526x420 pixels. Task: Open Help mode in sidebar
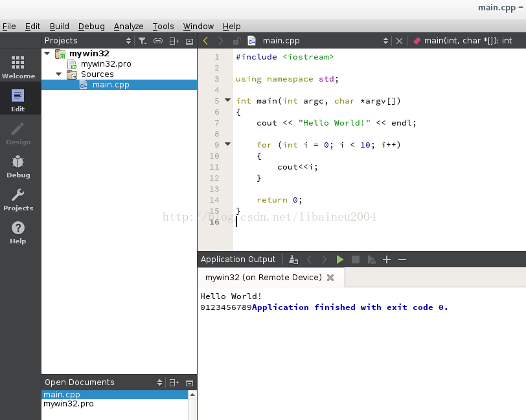point(18,232)
